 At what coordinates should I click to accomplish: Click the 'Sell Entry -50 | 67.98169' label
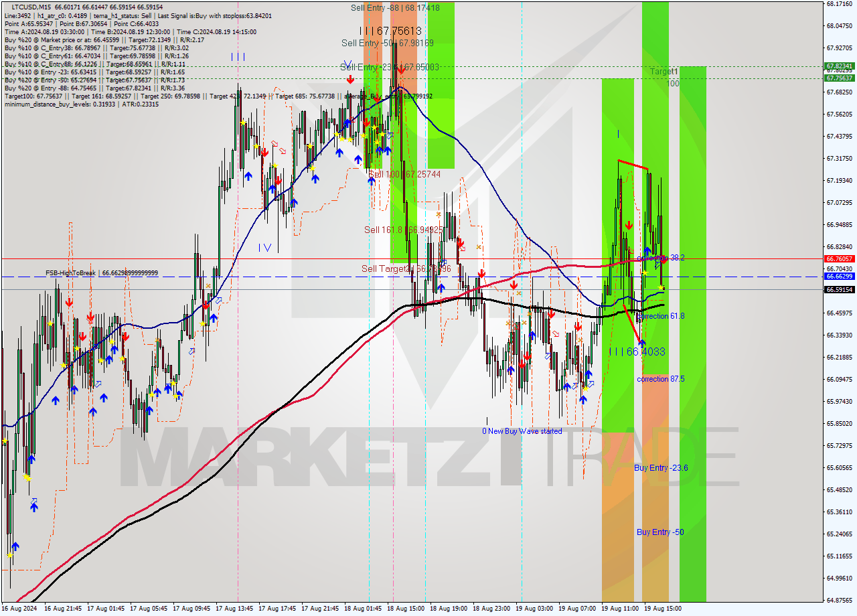coord(387,43)
